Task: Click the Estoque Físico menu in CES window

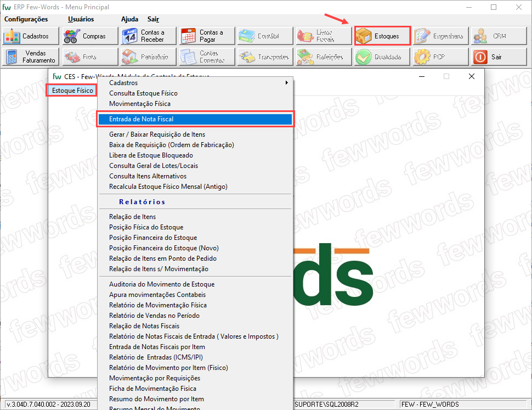Action: pyautogui.click(x=72, y=91)
